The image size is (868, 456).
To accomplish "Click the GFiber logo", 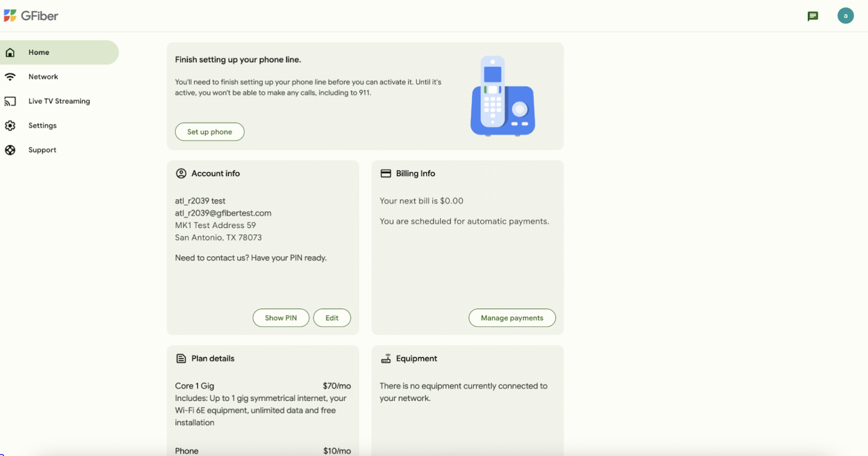I will [x=31, y=16].
